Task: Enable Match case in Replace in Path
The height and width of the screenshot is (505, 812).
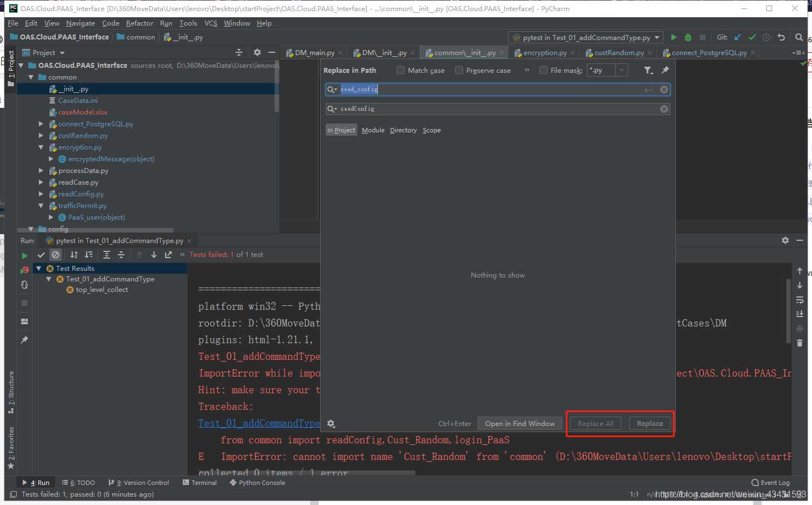Action: tap(401, 70)
